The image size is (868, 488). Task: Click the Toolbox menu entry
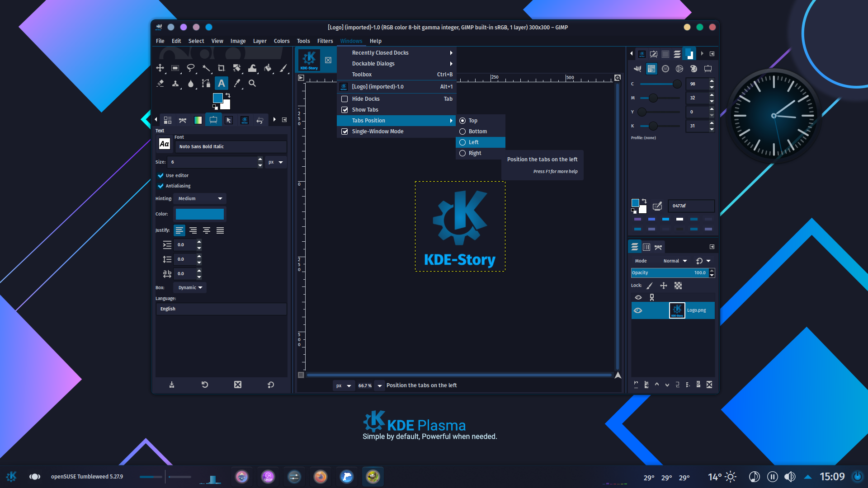[x=396, y=75]
